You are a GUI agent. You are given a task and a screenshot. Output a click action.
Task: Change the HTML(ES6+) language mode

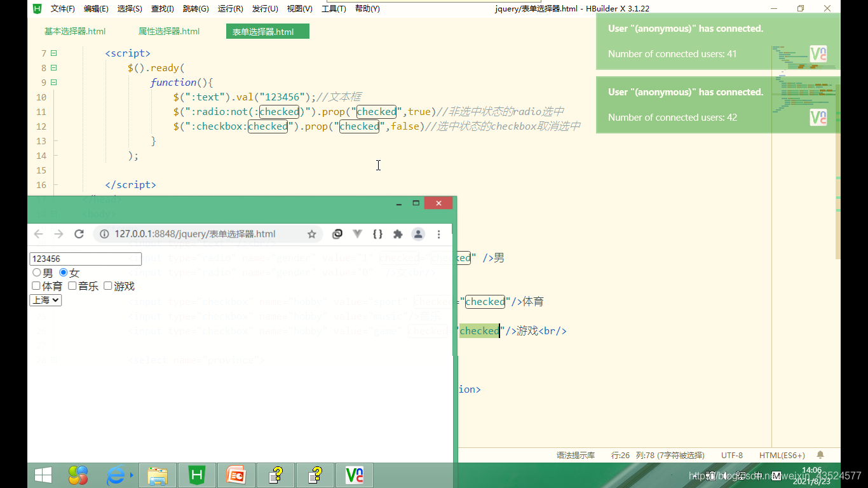click(782, 455)
